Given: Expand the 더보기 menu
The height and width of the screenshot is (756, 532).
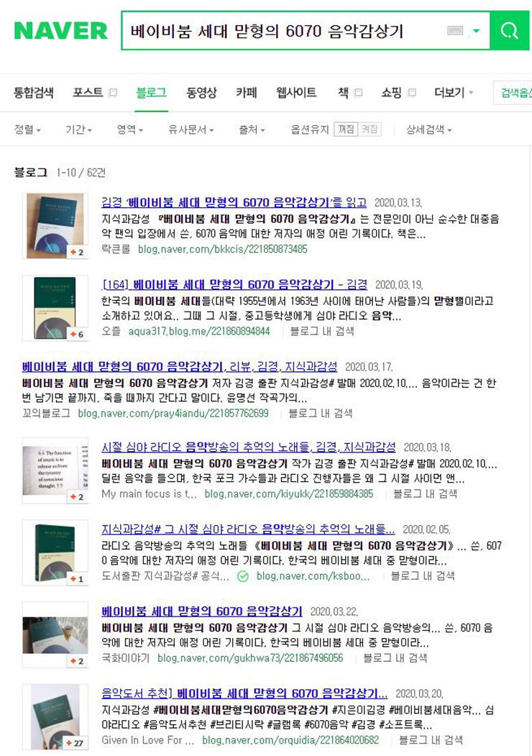Looking at the screenshot, I should click(x=454, y=93).
